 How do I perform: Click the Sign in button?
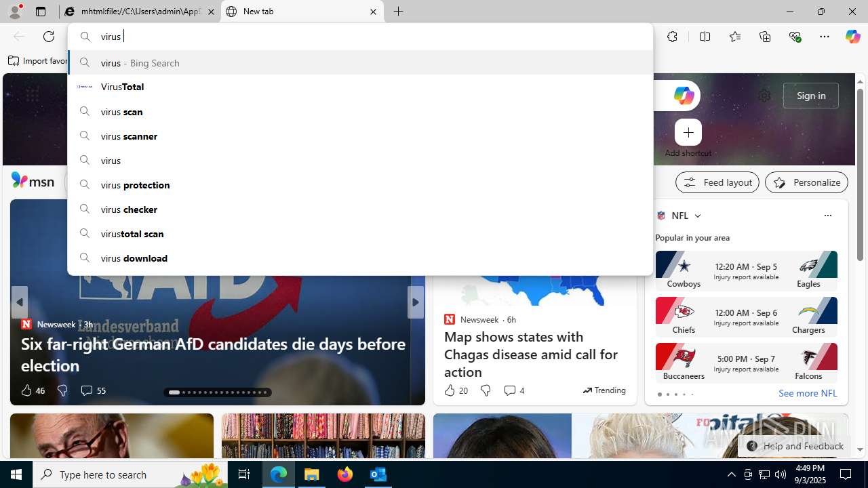click(x=811, y=96)
